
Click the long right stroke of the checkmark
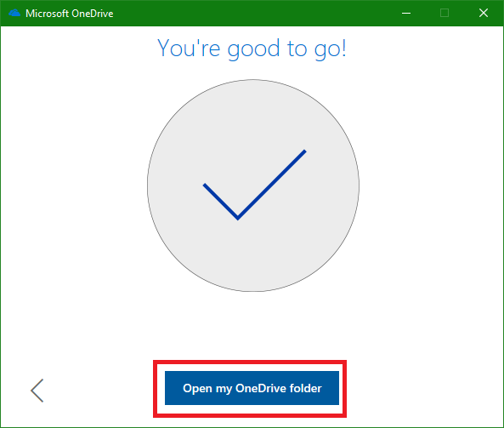coord(272,185)
